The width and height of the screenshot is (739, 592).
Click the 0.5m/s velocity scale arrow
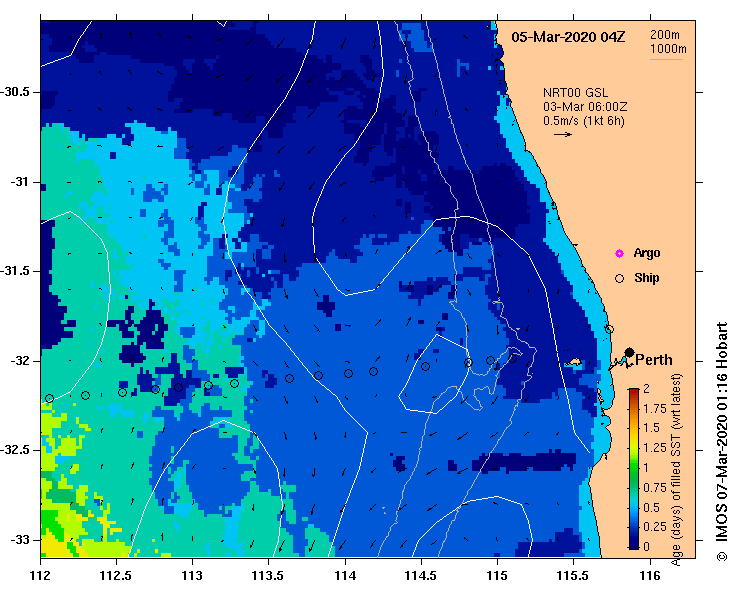point(563,134)
